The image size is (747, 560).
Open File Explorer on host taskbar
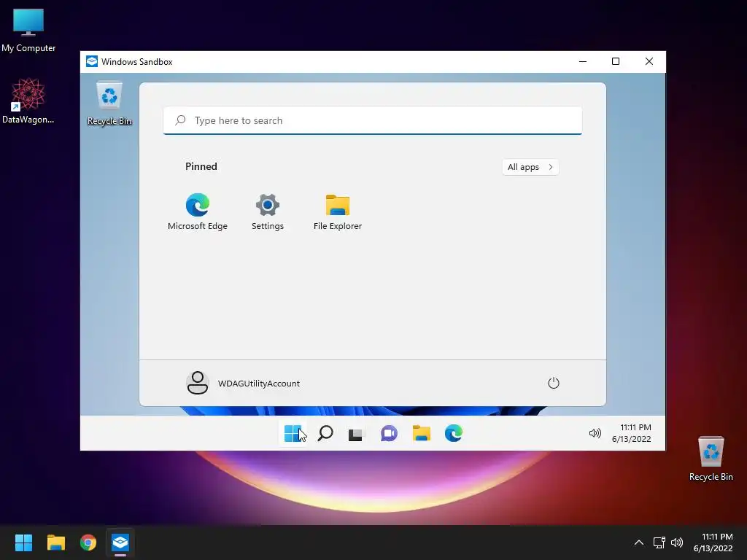click(x=55, y=542)
